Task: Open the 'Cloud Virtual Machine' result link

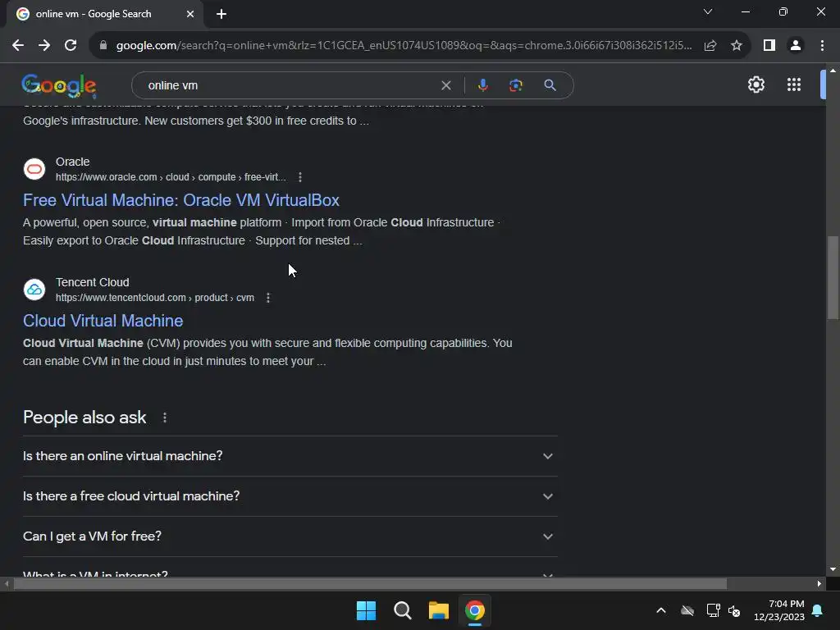Action: 103,321
